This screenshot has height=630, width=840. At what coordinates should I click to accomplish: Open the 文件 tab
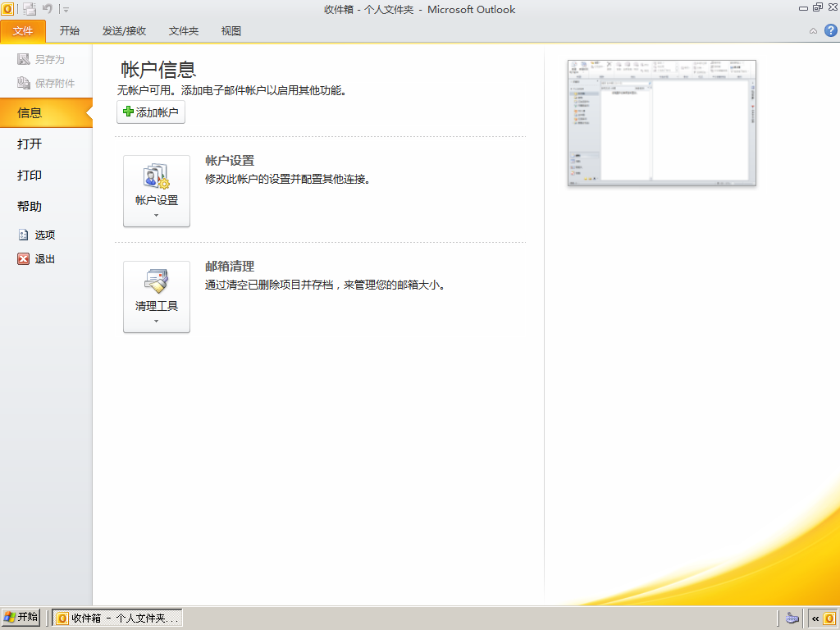[23, 31]
